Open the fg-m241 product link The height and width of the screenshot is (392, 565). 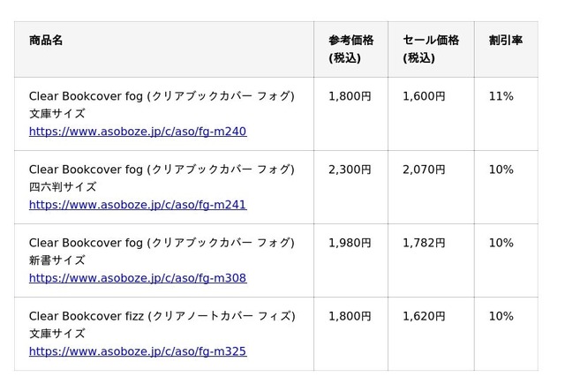(x=137, y=205)
